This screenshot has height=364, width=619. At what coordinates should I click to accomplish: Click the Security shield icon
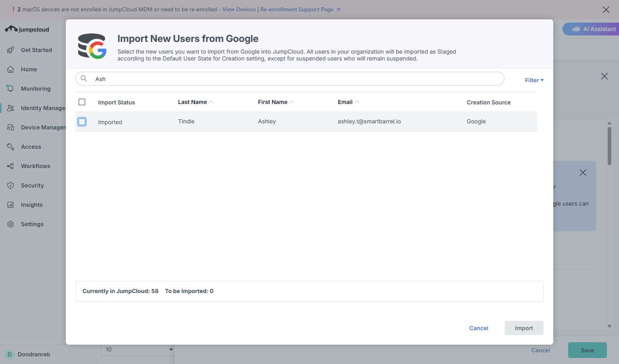[x=11, y=185]
